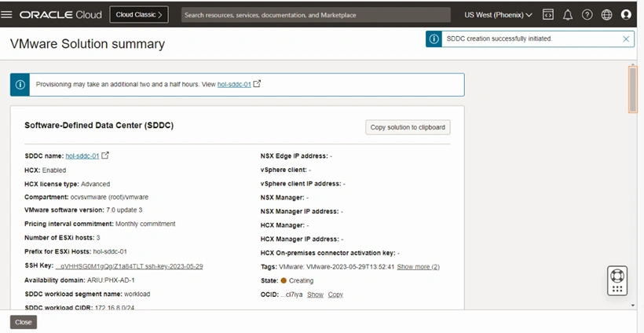The width and height of the screenshot is (644, 333).
Task: Open the notifications bell
Action: pos(568,15)
